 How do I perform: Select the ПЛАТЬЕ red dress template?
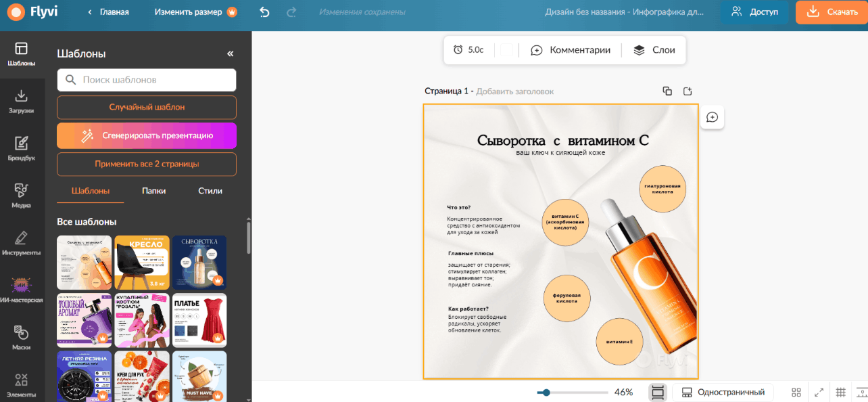(199, 320)
